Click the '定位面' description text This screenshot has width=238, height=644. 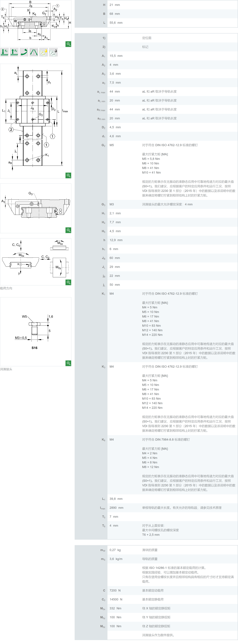147,38
